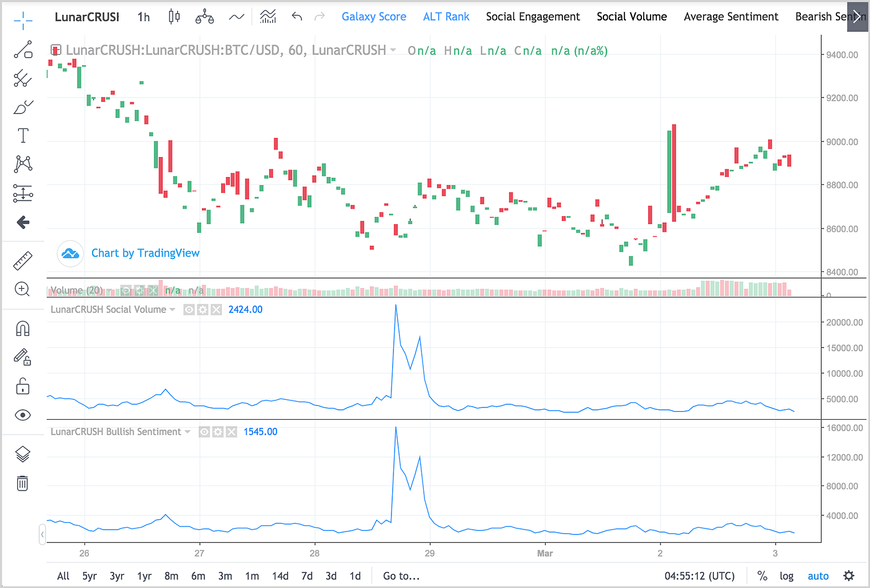Toggle magnet mode for drawings
The height and width of the screenshot is (588, 870).
23,328
